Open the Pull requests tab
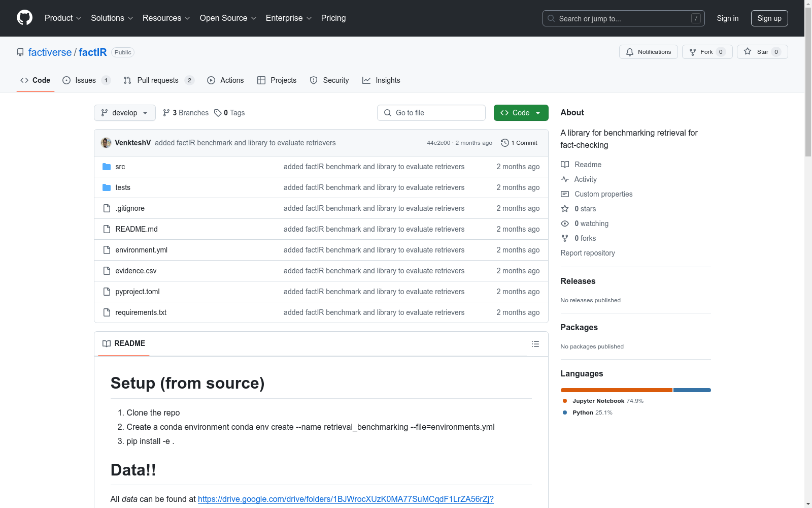The height and width of the screenshot is (508, 812). [159, 80]
